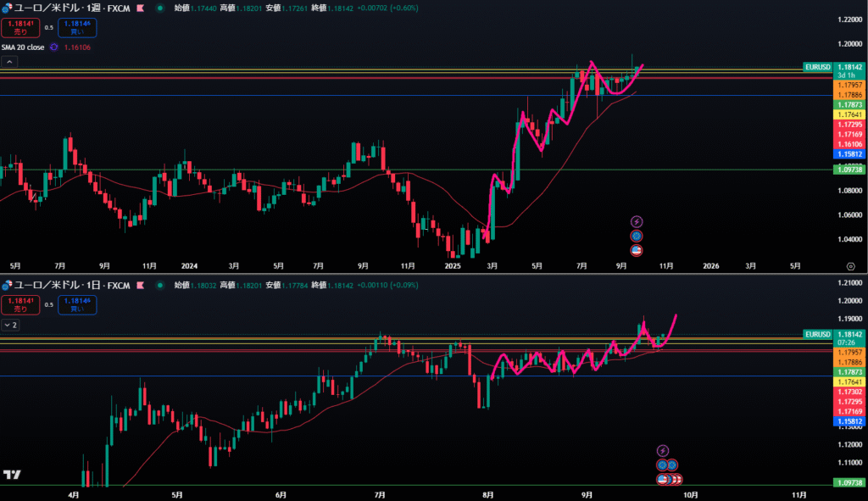Click the EURUSD price tag on daily chart
Viewport: 868px width, 501px height.
coord(818,335)
